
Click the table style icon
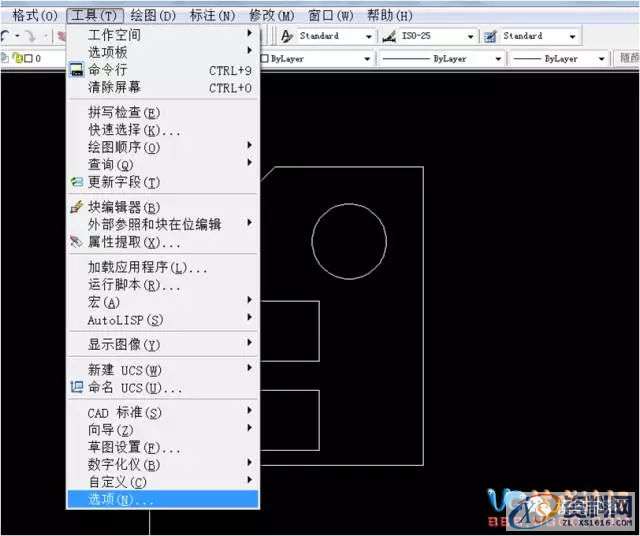point(490,36)
